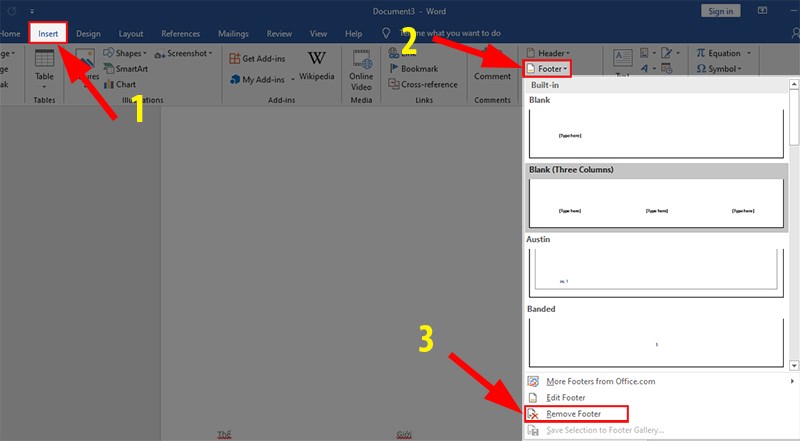Click the Signature Line icon
800x441 pixels.
click(666, 53)
